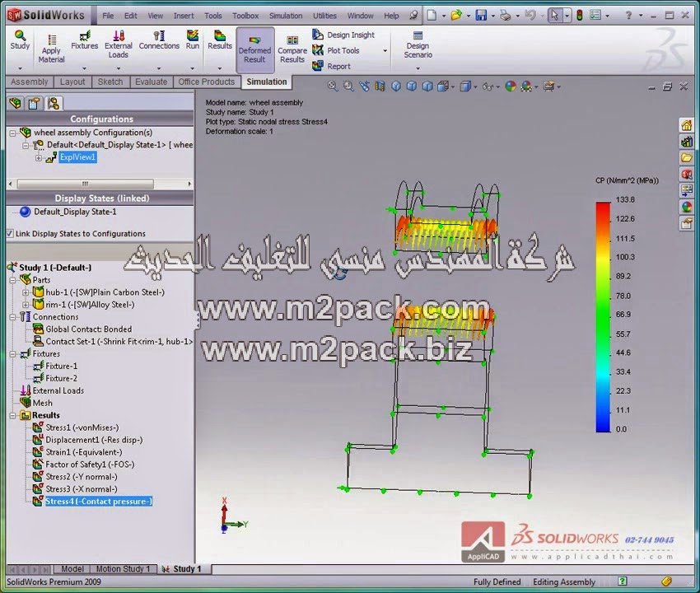This screenshot has width=700, height=593.
Task: Open the Simulation menu
Action: (286, 16)
